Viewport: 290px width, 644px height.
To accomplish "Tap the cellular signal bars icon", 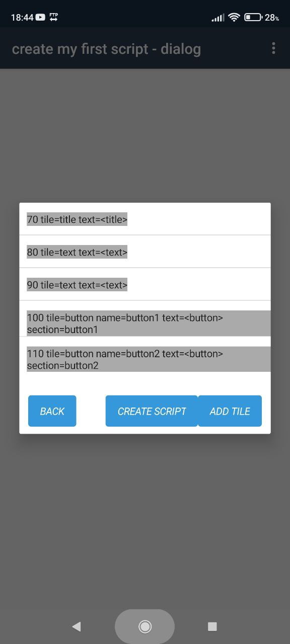I will coord(218,18).
